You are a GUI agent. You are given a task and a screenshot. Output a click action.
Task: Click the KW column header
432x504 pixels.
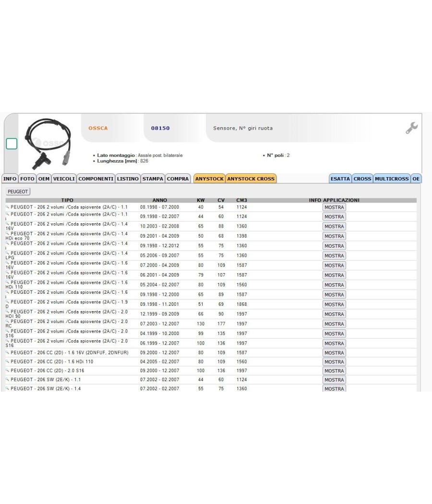click(x=201, y=200)
